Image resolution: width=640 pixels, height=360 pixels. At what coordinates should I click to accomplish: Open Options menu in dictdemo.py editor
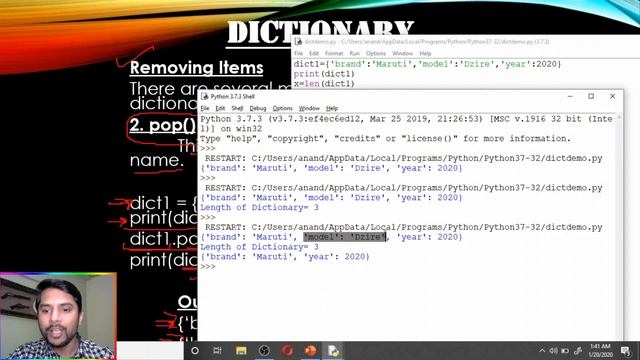(x=376, y=53)
